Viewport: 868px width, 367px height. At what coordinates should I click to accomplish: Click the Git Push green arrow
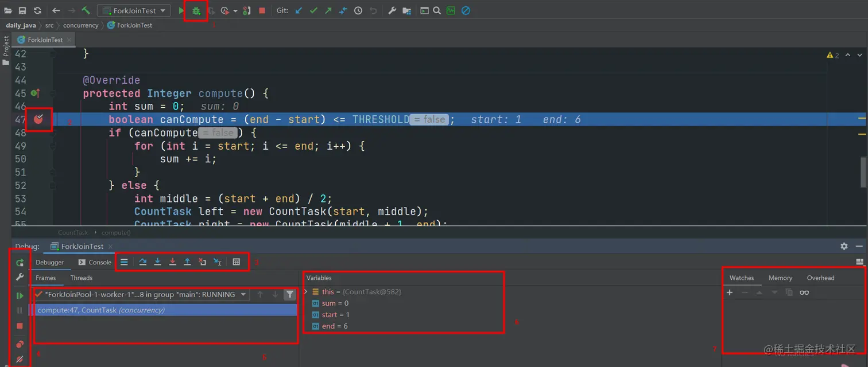[x=328, y=10]
